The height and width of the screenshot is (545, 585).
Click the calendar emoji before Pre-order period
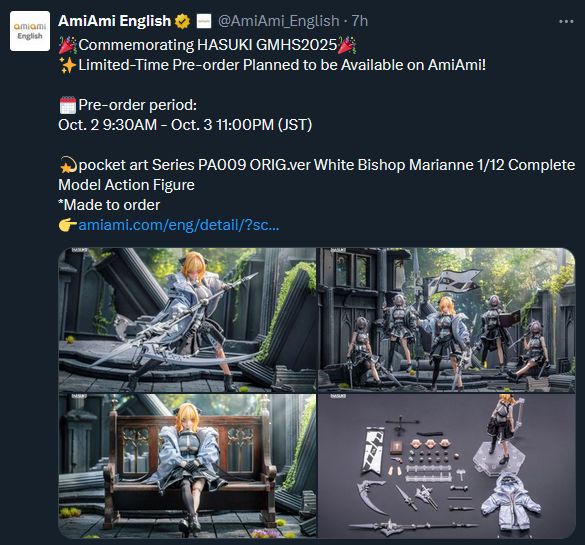pyautogui.click(x=68, y=105)
